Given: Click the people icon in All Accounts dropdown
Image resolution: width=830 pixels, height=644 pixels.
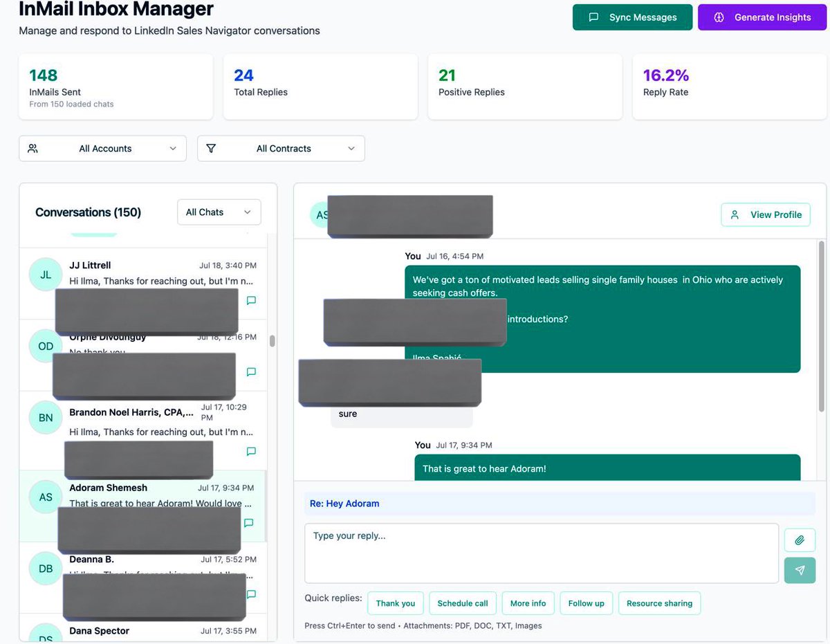Looking at the screenshot, I should point(33,148).
